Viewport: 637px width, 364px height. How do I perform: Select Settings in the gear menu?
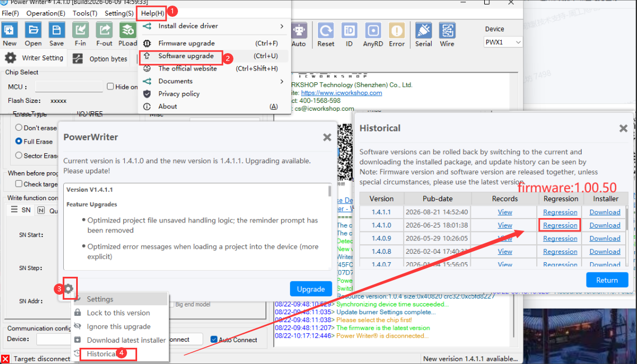click(x=120, y=299)
